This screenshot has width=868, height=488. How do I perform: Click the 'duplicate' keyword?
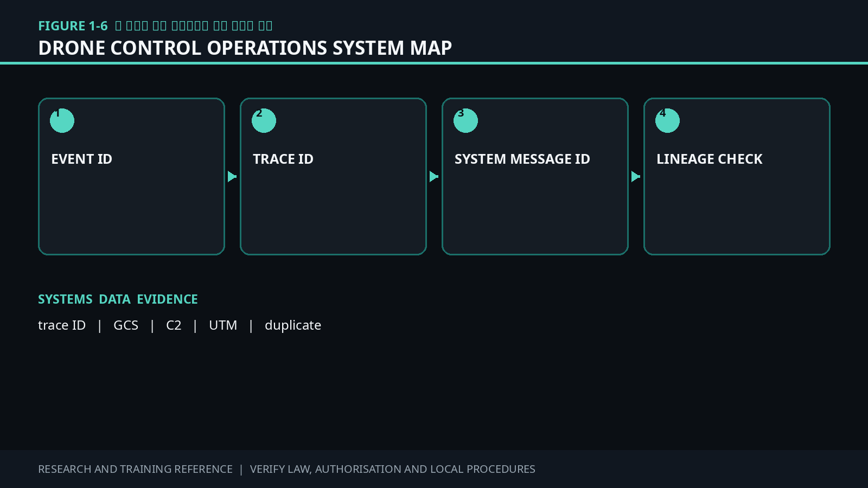click(293, 325)
